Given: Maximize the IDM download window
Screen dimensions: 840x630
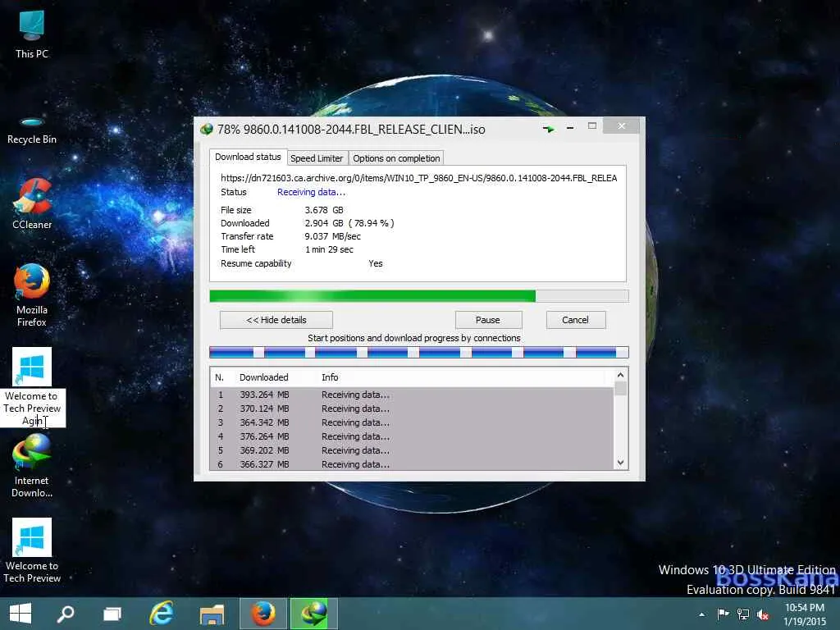Looking at the screenshot, I should point(592,126).
